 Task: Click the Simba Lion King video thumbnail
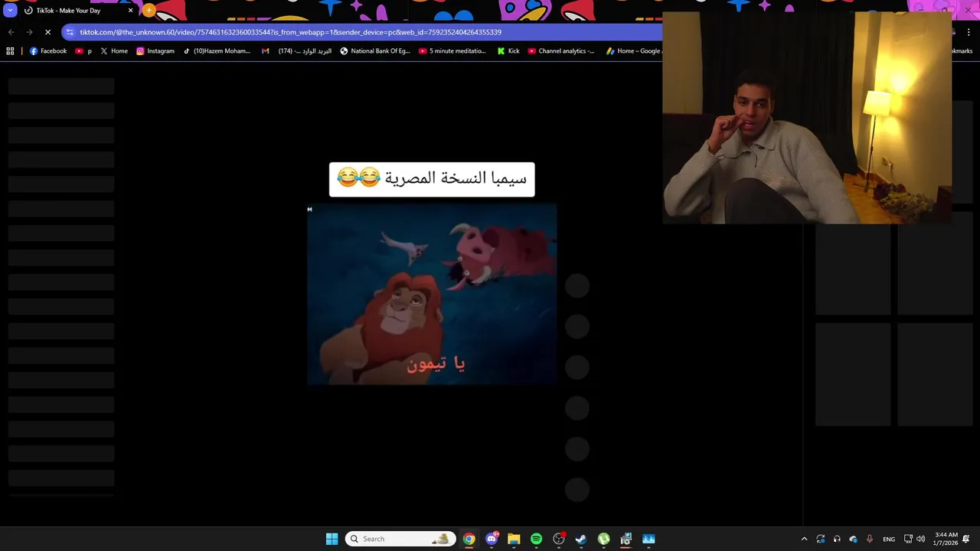click(x=432, y=294)
